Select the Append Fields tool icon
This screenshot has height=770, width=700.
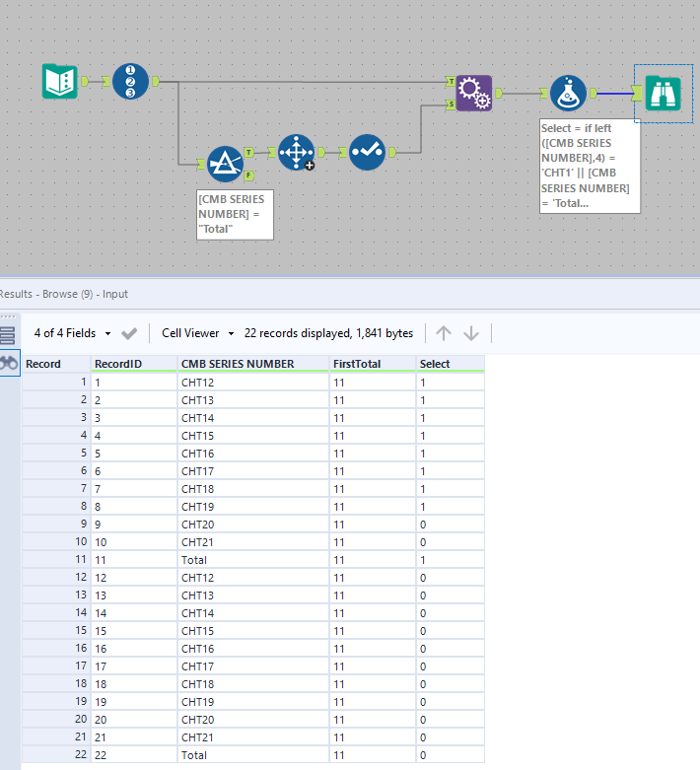pyautogui.click(x=474, y=93)
